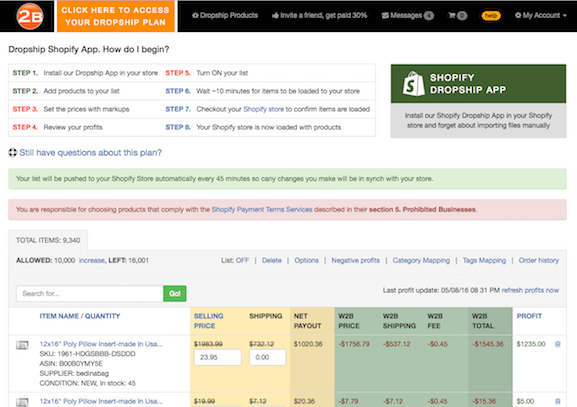Click shipping field showing 0.00

(x=268, y=357)
